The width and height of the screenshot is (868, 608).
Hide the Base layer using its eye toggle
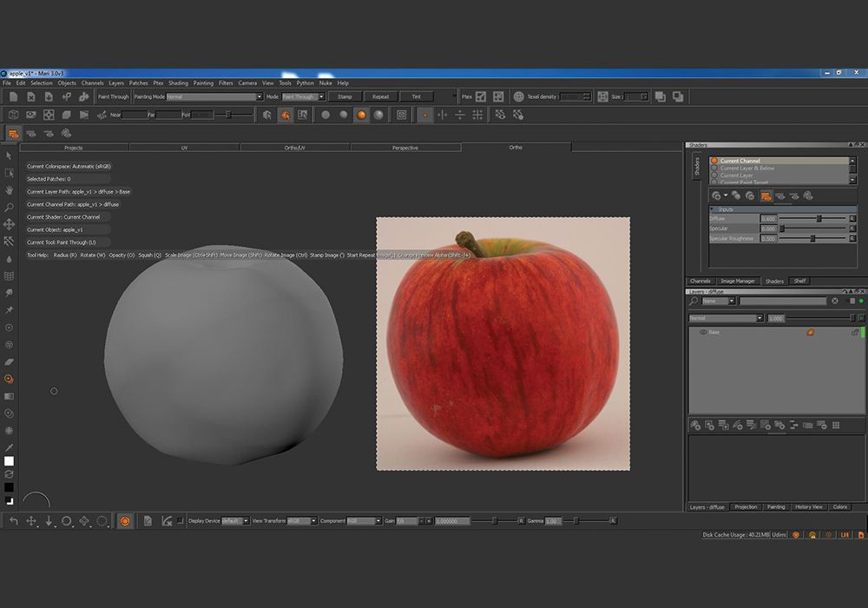click(702, 332)
